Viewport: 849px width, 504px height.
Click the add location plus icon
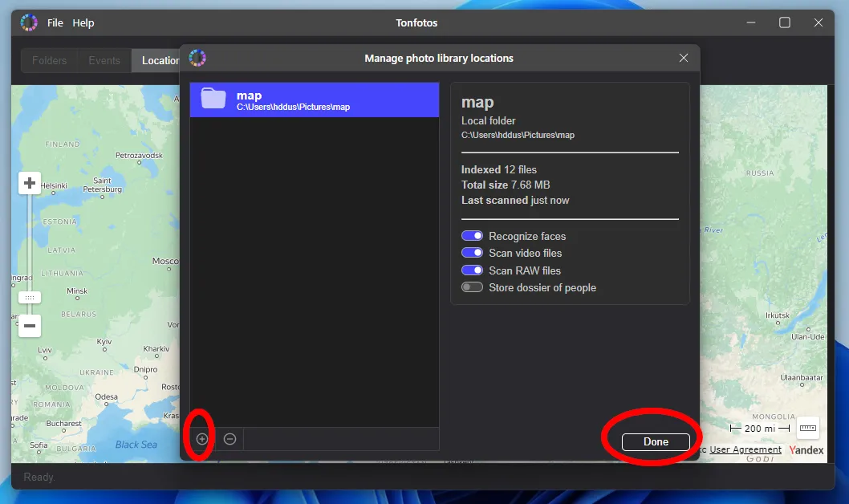click(202, 439)
